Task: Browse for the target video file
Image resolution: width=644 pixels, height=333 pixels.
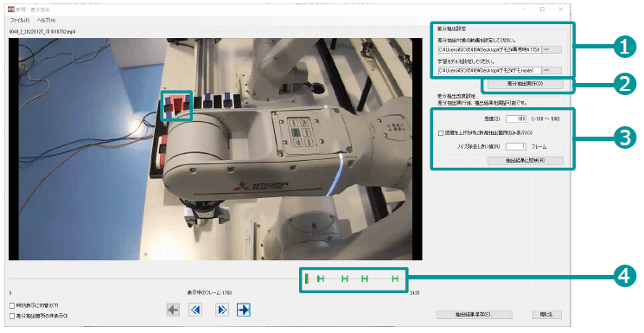Action: coord(552,49)
